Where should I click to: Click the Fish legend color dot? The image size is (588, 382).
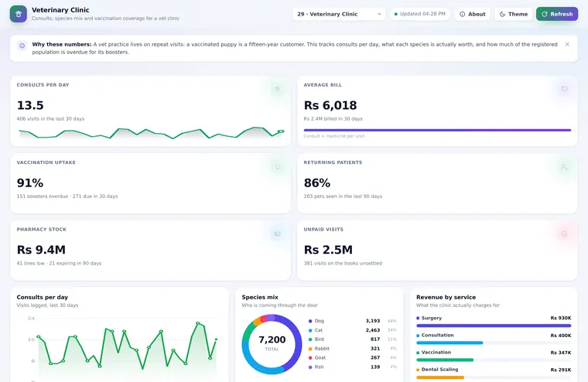pyautogui.click(x=310, y=367)
